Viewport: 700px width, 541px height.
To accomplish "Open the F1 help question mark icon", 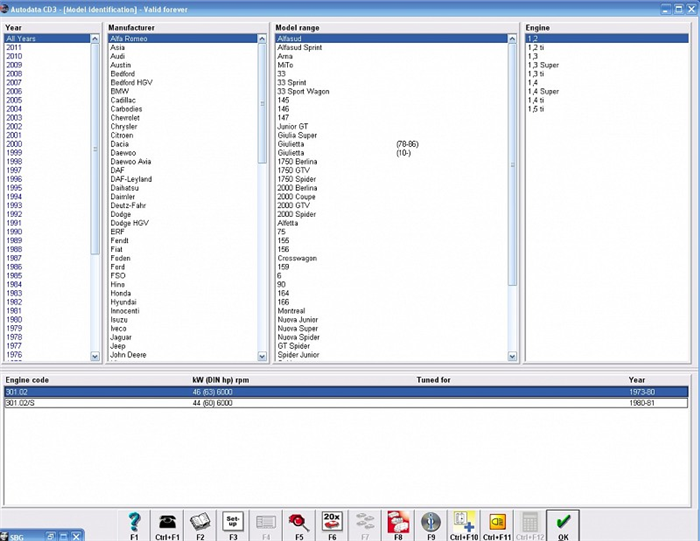I will click(134, 525).
